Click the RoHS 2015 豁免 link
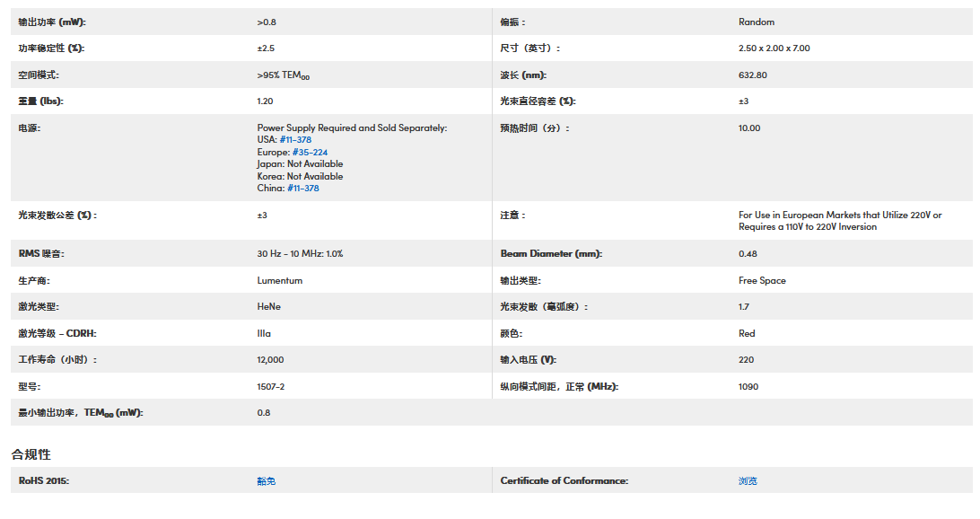 tap(267, 481)
